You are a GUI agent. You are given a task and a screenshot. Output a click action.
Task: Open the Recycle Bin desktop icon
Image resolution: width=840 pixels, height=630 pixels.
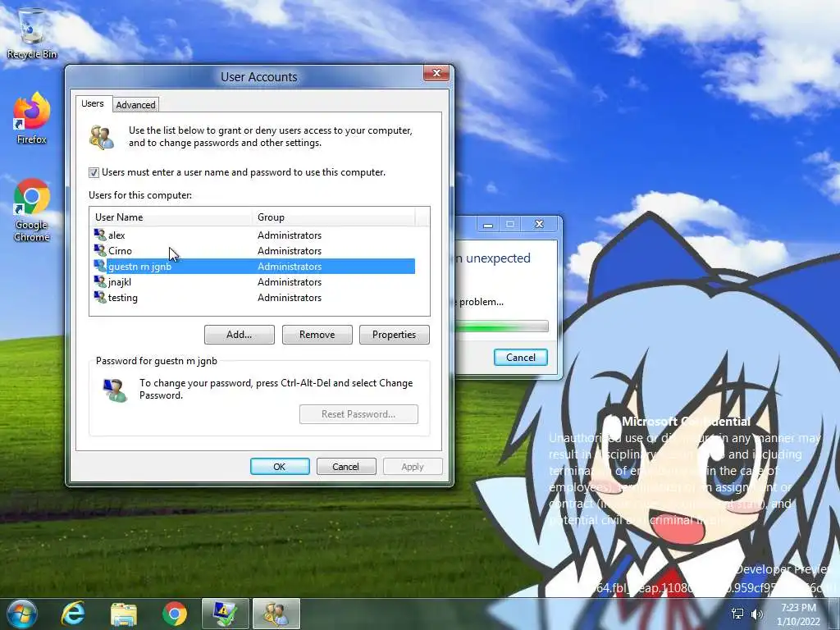(x=32, y=33)
